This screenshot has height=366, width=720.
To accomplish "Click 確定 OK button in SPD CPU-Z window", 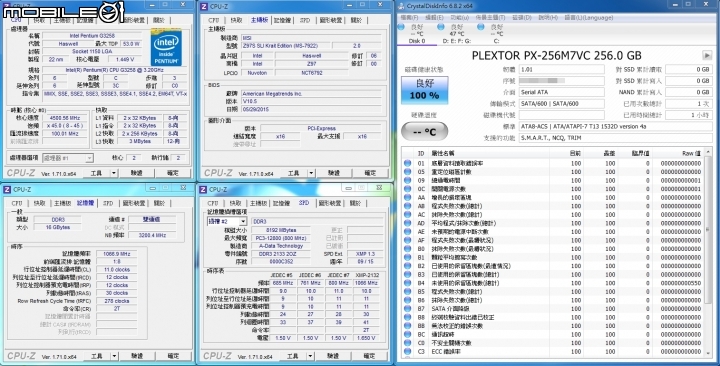I will [x=369, y=356].
